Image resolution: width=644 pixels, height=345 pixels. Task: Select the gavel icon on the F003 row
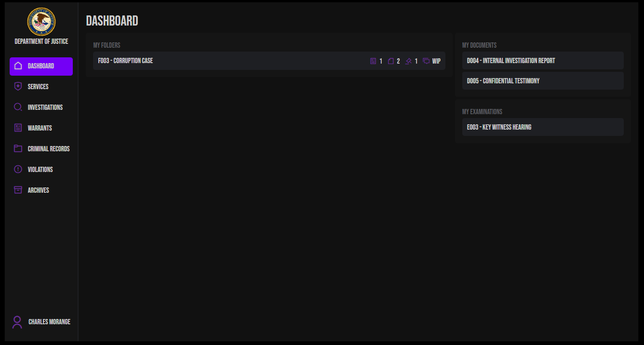pos(408,61)
